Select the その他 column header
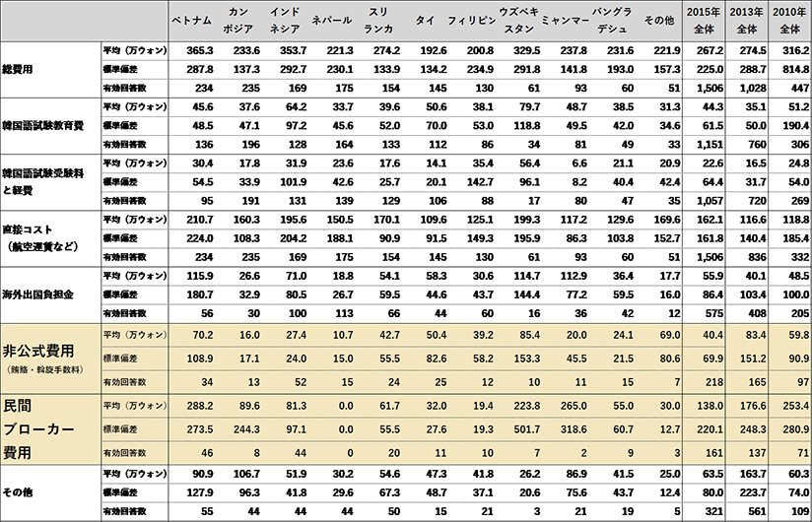 658,21
